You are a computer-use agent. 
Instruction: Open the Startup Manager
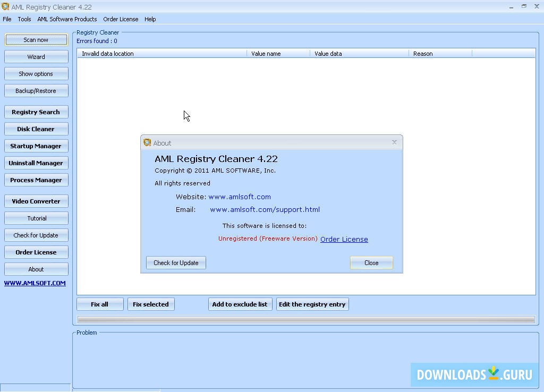pyautogui.click(x=36, y=146)
